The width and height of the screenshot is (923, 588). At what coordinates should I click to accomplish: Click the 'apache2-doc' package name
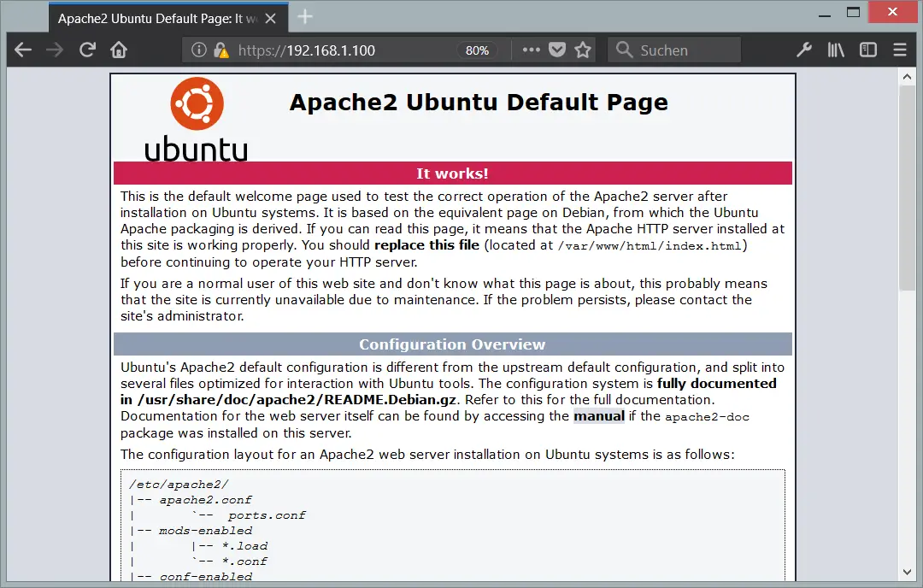pos(707,417)
